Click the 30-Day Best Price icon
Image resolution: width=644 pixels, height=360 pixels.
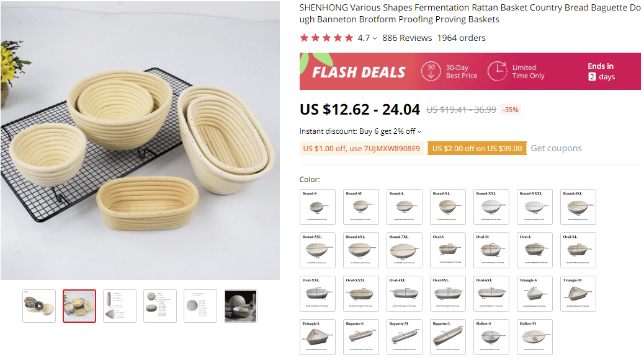(x=431, y=71)
